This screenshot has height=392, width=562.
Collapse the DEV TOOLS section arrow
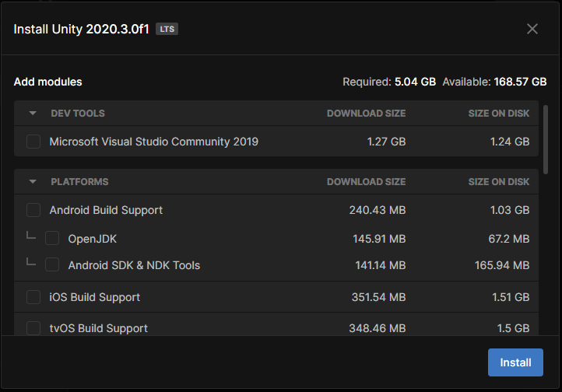pos(33,113)
